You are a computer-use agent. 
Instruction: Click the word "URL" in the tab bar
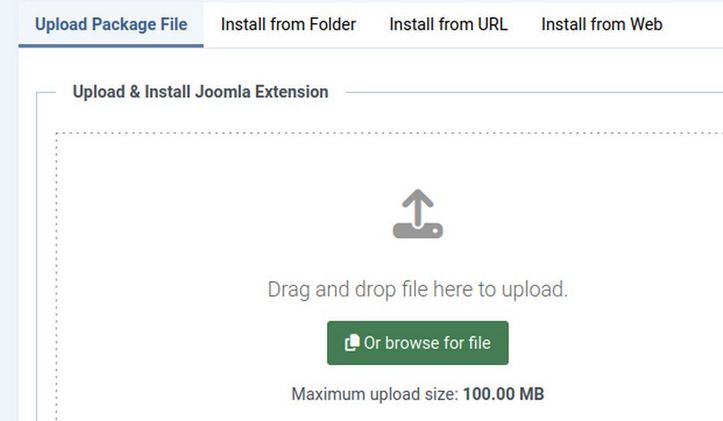(x=489, y=24)
